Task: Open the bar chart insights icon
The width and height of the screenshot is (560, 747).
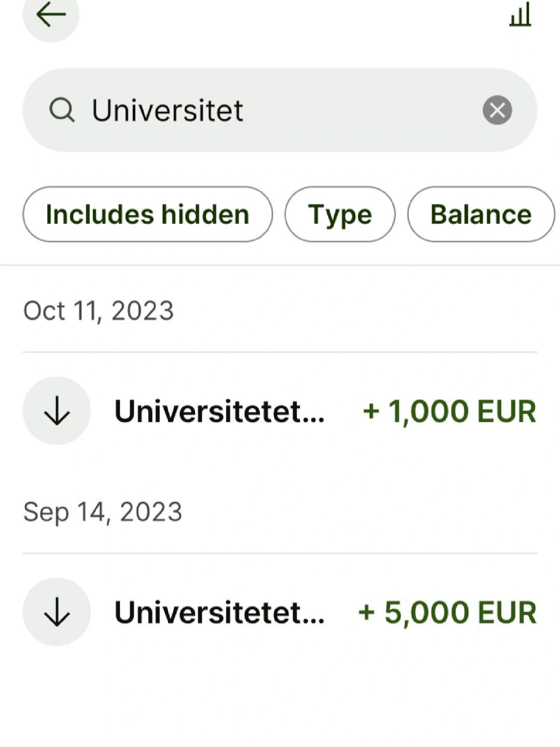Action: click(x=520, y=14)
